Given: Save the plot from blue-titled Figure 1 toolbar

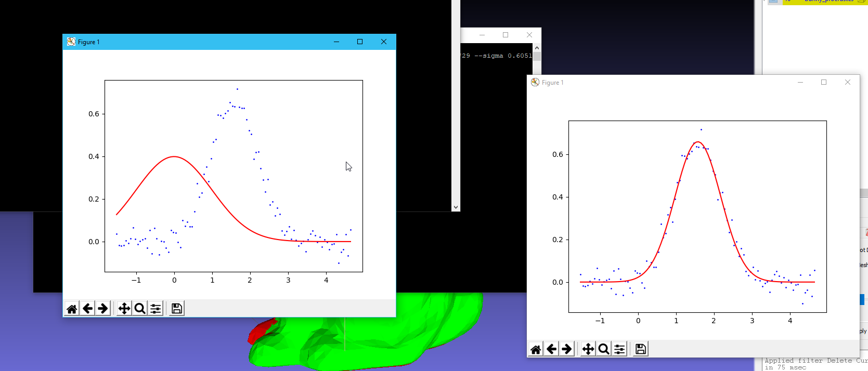Looking at the screenshot, I should pyautogui.click(x=177, y=309).
